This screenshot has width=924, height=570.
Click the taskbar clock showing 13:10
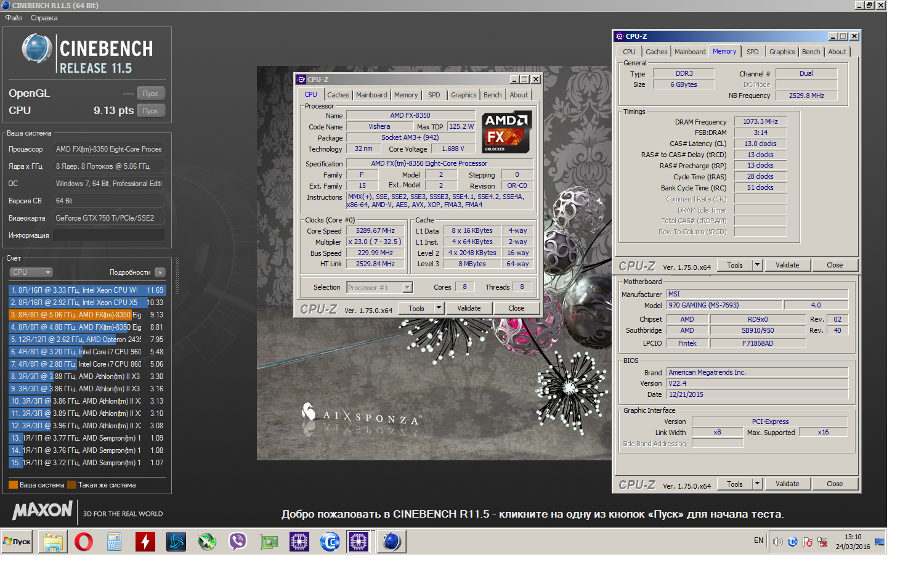pos(853,542)
